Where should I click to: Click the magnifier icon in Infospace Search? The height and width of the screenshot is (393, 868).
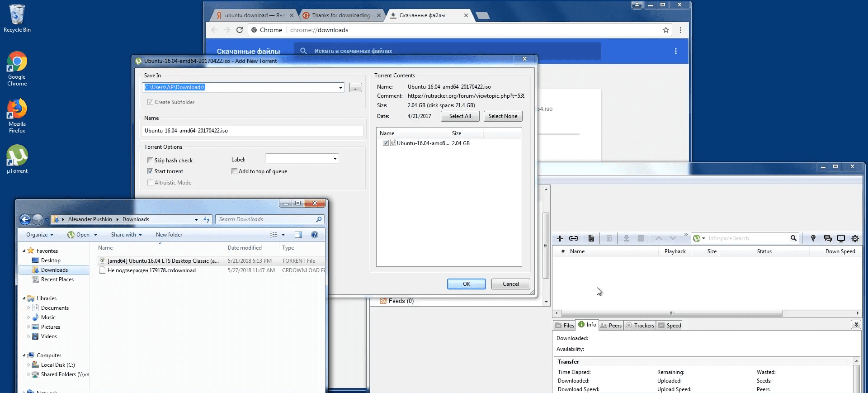[x=793, y=238]
